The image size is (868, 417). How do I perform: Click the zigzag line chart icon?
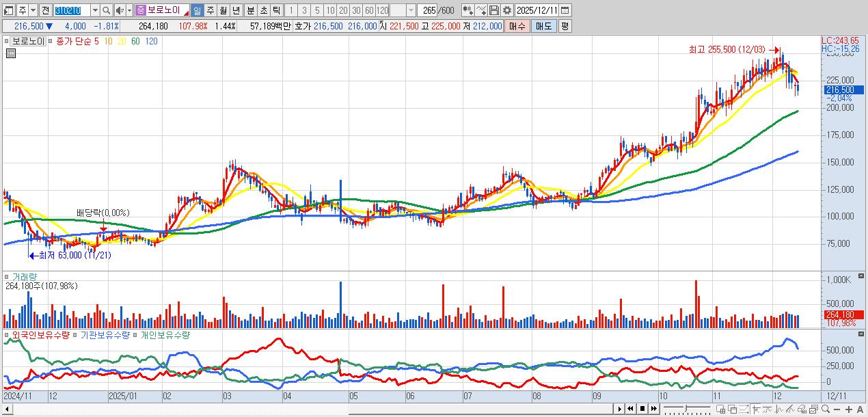[x=779, y=409]
